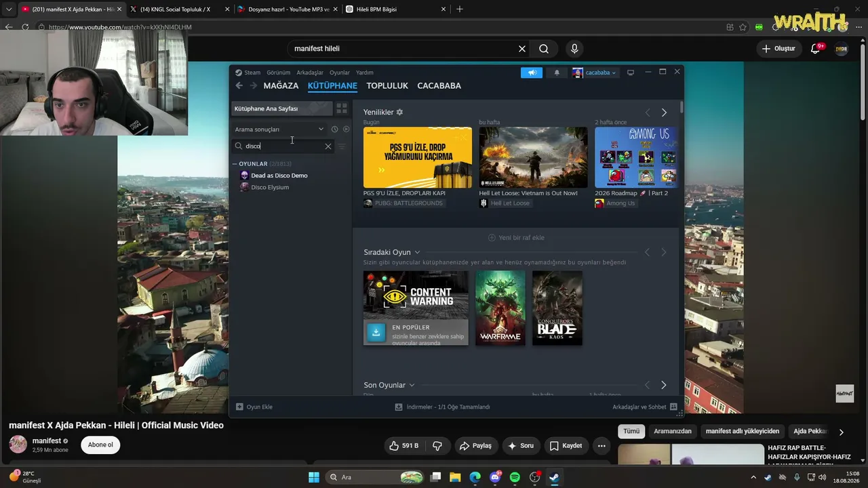Open the Yardım menu

click(x=365, y=73)
